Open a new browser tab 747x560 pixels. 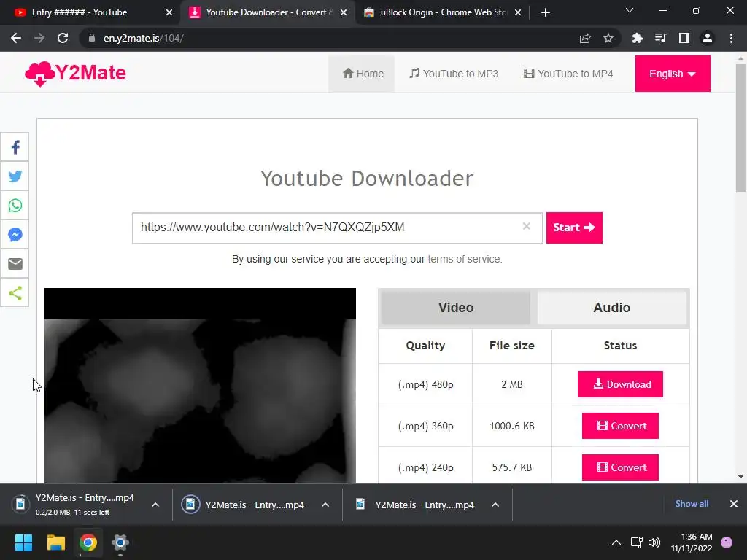546,12
